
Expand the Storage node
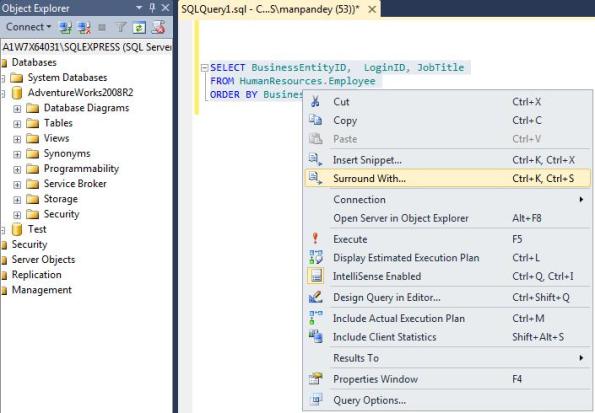[17, 200]
